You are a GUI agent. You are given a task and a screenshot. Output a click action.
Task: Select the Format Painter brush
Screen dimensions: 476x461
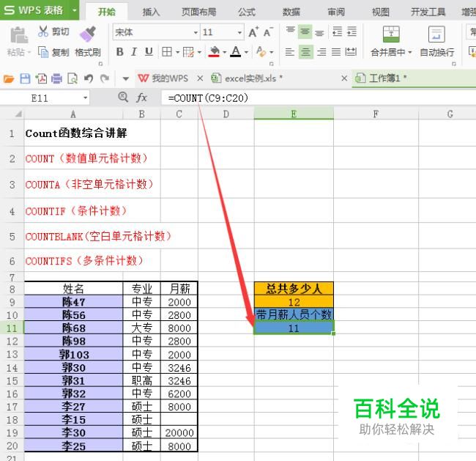pos(88,34)
